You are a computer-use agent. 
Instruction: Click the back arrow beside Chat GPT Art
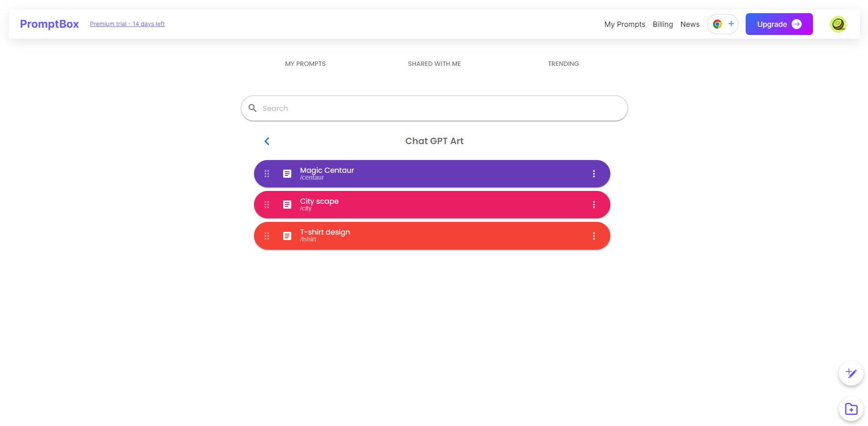click(x=267, y=141)
